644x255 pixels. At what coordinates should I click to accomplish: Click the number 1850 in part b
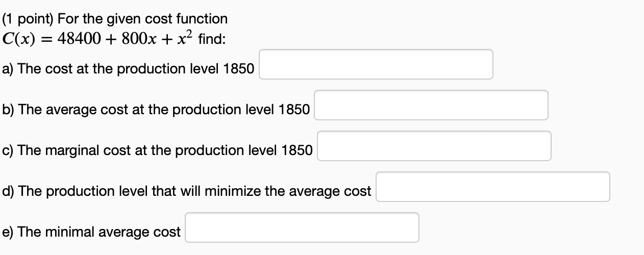click(294, 110)
